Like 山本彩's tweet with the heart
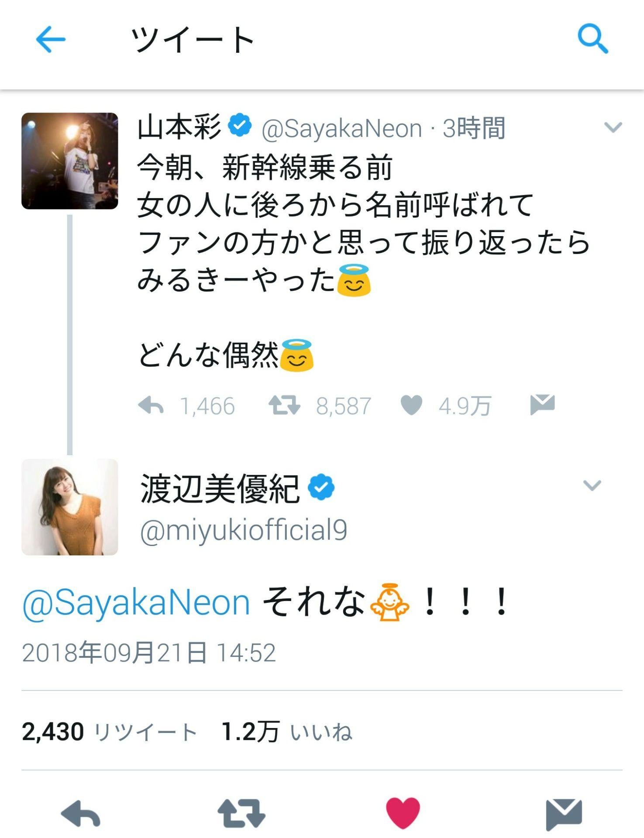The height and width of the screenshot is (838, 644). pyautogui.click(x=410, y=405)
